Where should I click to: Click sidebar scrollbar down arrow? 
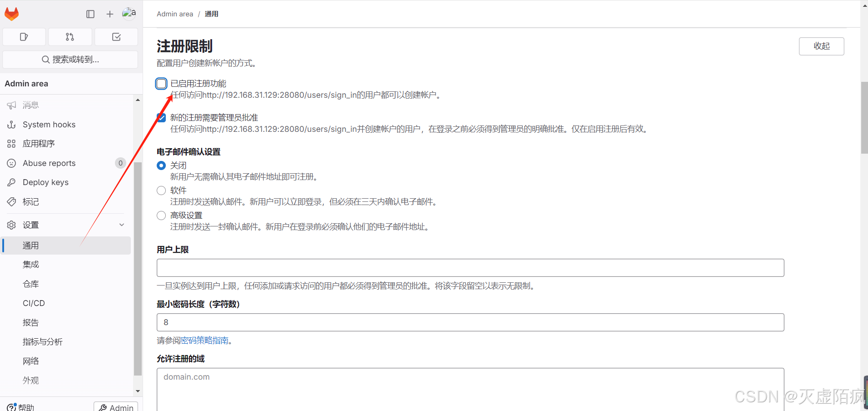(x=138, y=391)
